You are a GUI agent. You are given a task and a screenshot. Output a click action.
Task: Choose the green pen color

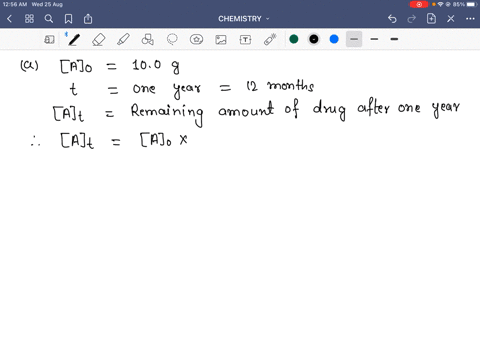pyautogui.click(x=294, y=39)
